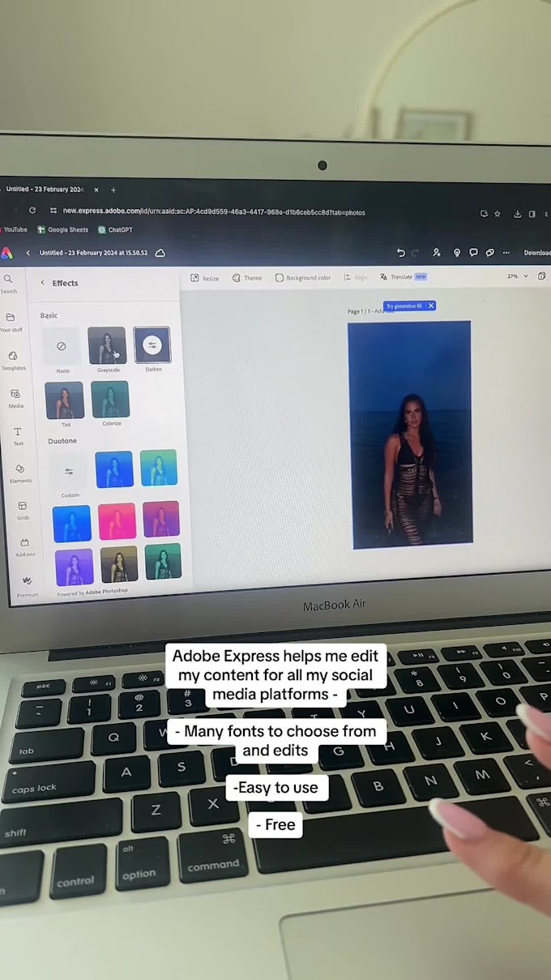
Task: Open Background color in the toolbar
Action: (x=303, y=278)
